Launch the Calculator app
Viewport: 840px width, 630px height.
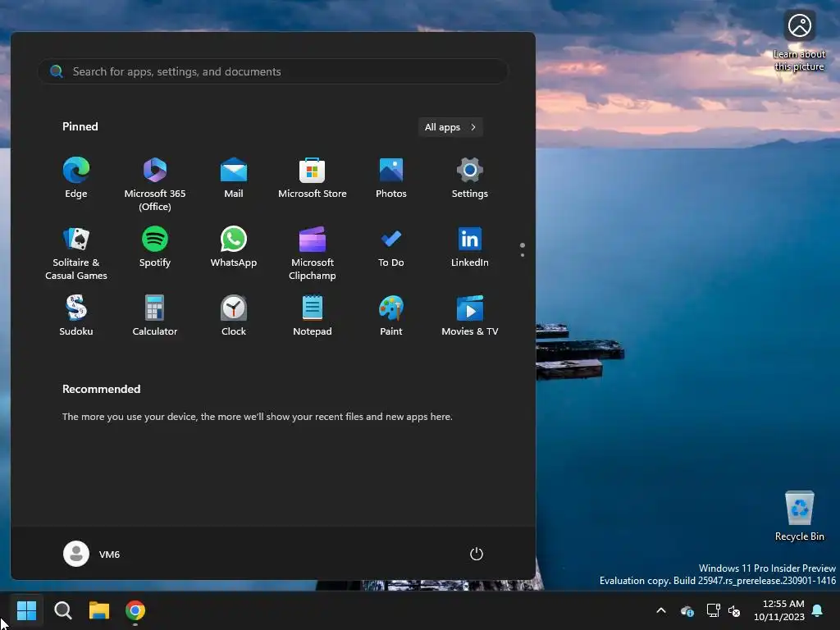pos(155,316)
